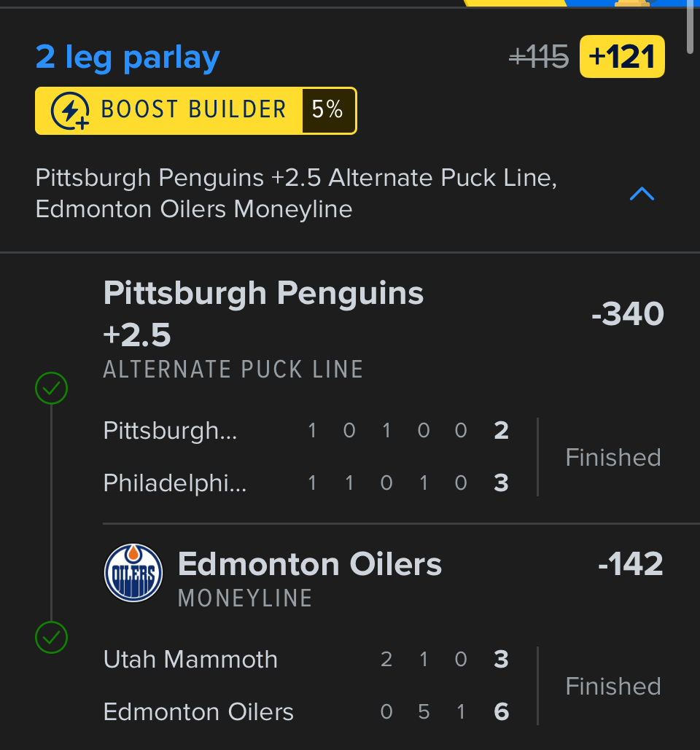The image size is (700, 750).
Task: Click the Edmonton Oilers moneyline title
Action: point(310,564)
